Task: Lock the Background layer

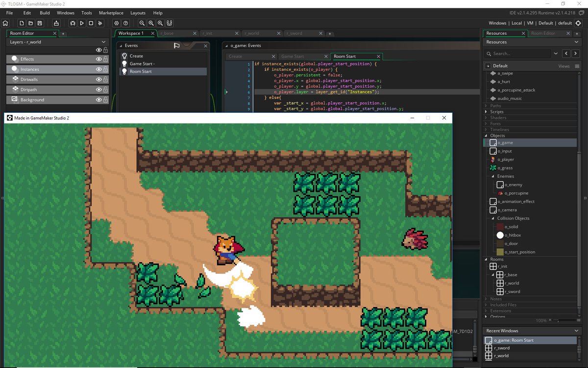Action: 105,100
